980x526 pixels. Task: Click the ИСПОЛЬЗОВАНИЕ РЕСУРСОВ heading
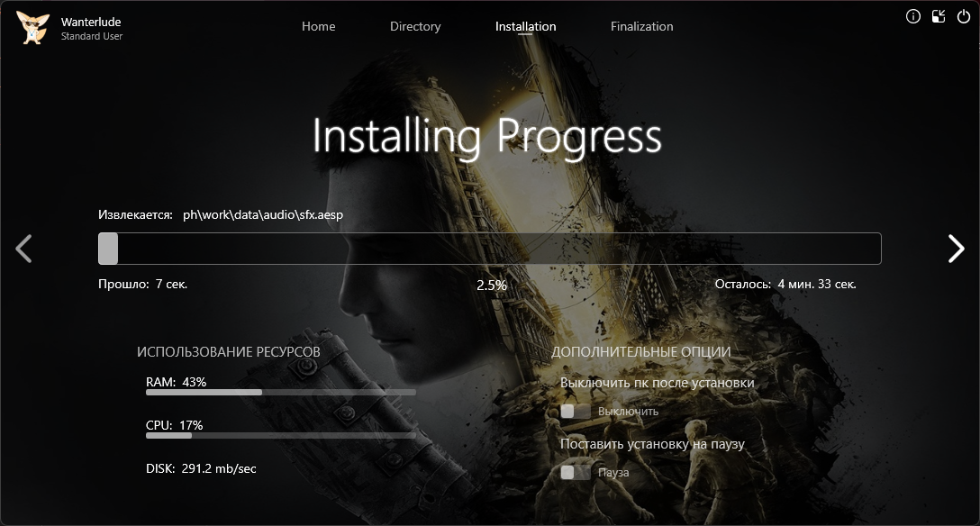click(228, 352)
